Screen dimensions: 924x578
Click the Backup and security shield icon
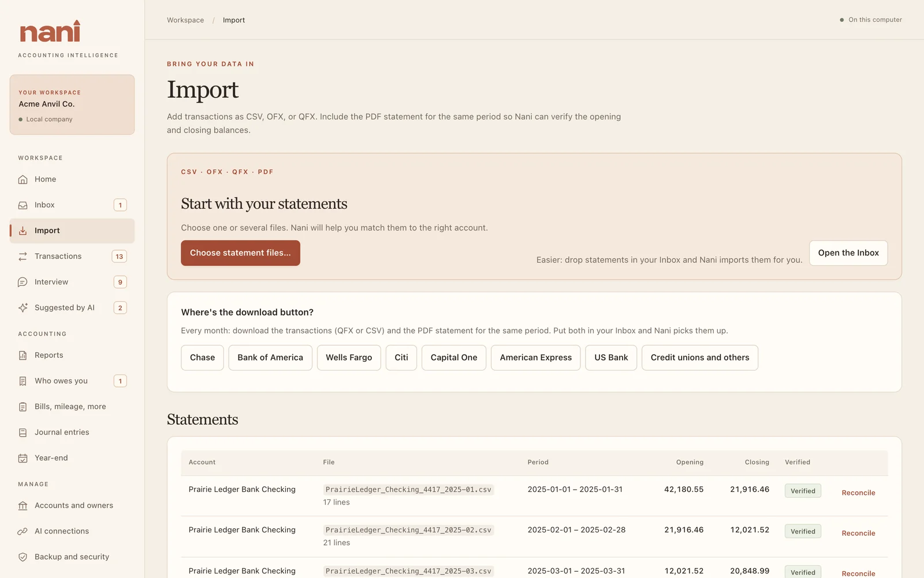pyautogui.click(x=23, y=557)
